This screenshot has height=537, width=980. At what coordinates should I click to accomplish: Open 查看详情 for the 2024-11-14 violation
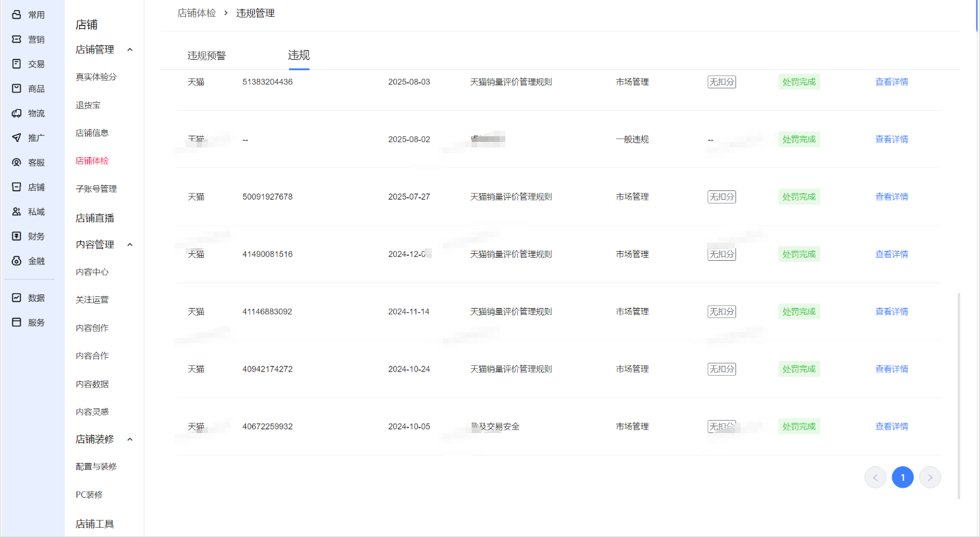tap(891, 311)
